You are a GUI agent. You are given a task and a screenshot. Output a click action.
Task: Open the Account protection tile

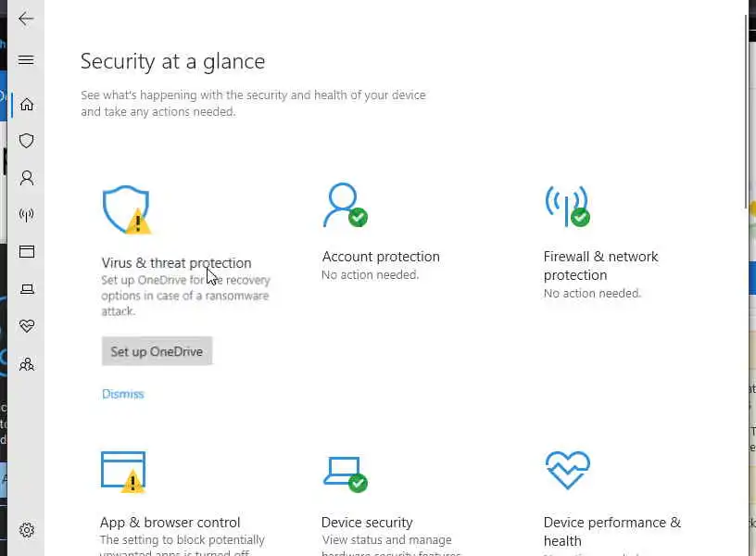(380, 257)
